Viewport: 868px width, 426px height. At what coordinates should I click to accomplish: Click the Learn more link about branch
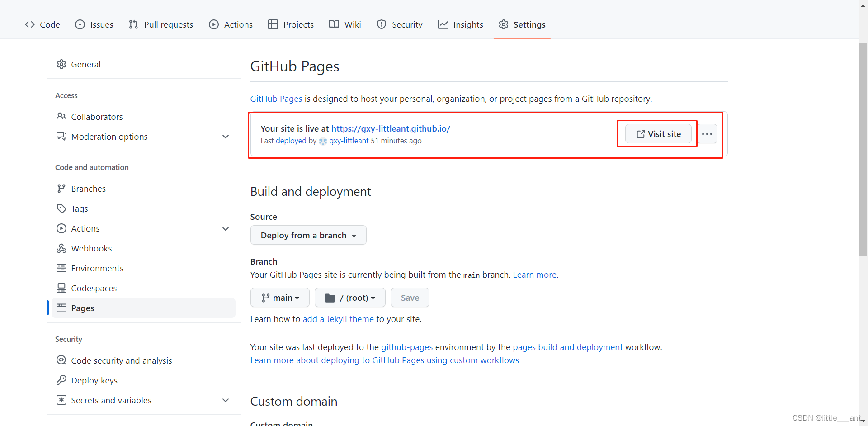click(534, 275)
